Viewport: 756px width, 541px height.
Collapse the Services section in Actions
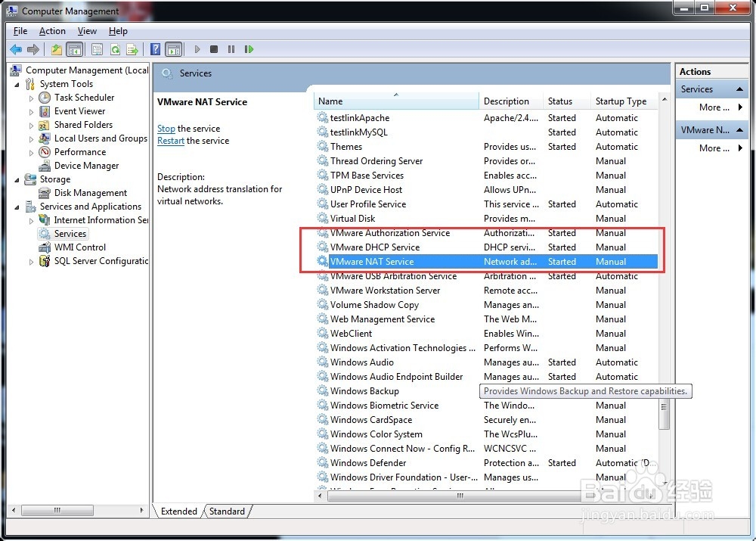[x=739, y=89]
